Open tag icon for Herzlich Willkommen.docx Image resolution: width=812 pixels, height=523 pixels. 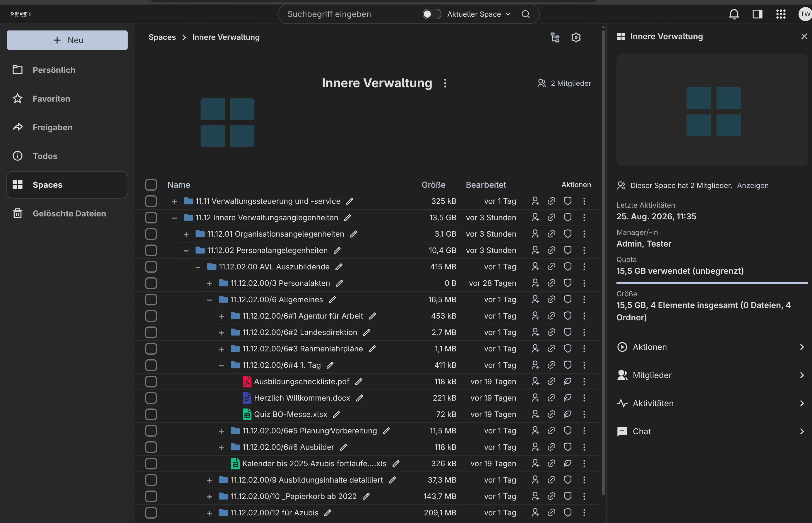click(x=568, y=398)
